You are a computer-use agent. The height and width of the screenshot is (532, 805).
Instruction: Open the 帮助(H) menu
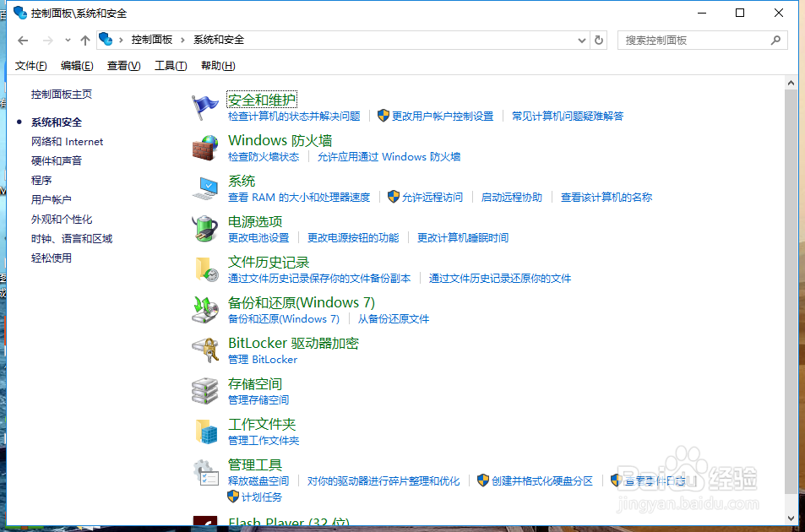(218, 66)
